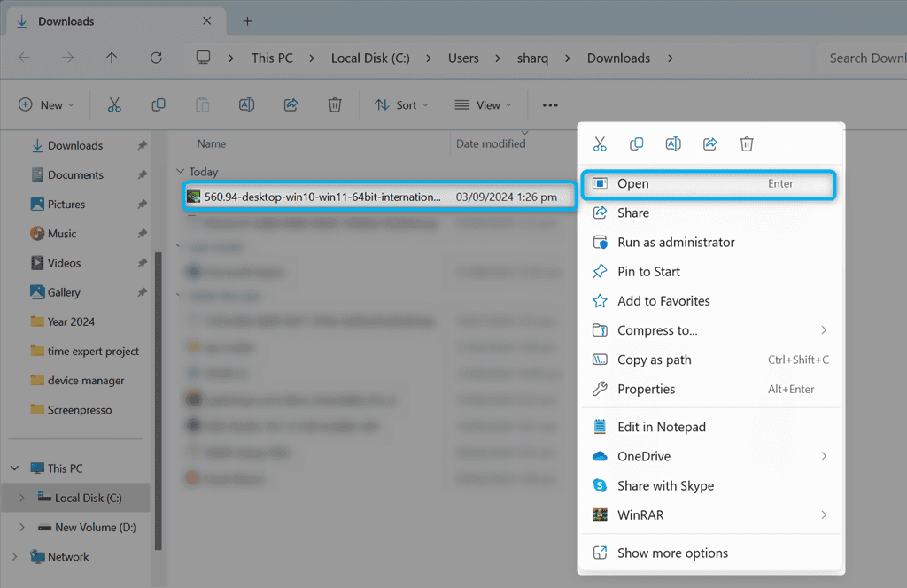Image resolution: width=907 pixels, height=588 pixels.
Task: Click the pin icon next to Music
Action: tap(142, 234)
